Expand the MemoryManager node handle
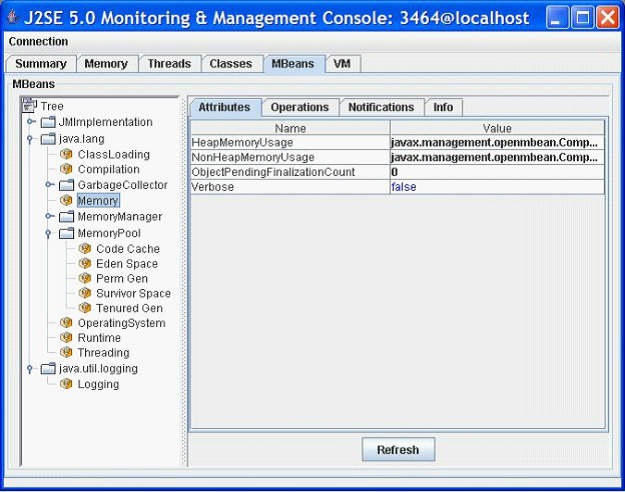 (49, 216)
